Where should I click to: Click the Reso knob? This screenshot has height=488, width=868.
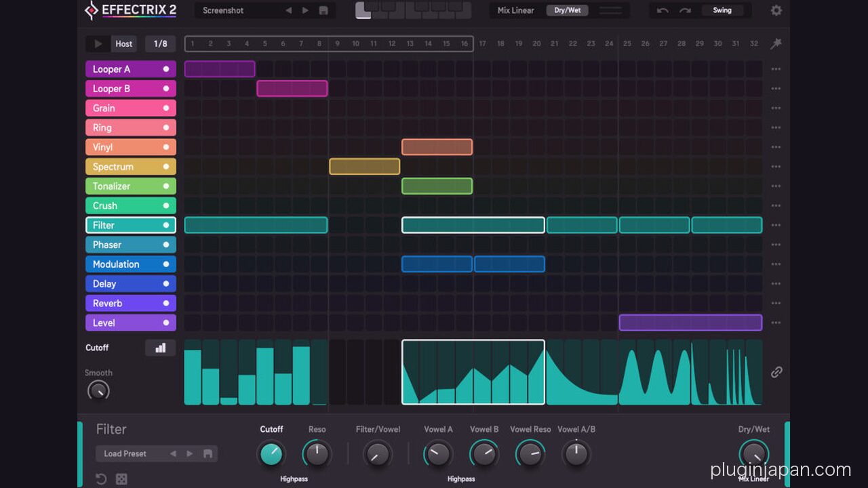pos(317,453)
